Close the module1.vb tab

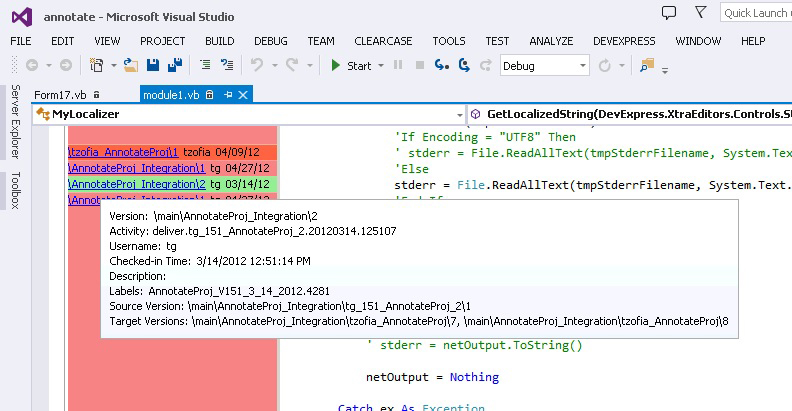click(244, 94)
